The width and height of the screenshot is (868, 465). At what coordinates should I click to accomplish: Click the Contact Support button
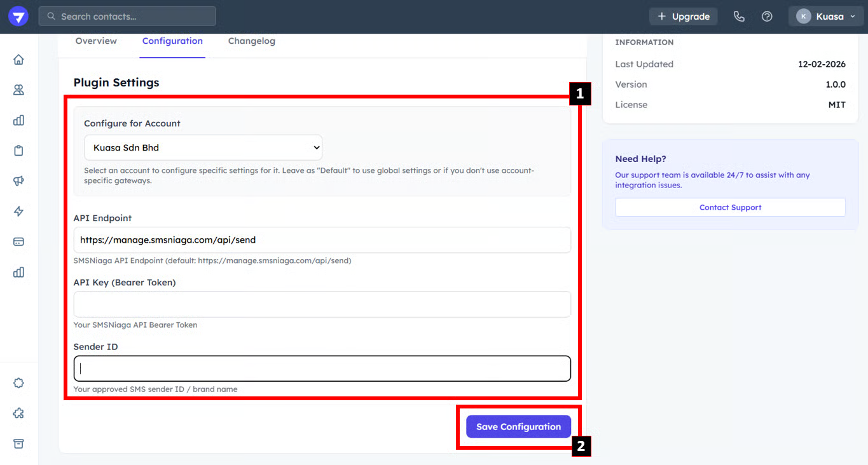(x=730, y=208)
